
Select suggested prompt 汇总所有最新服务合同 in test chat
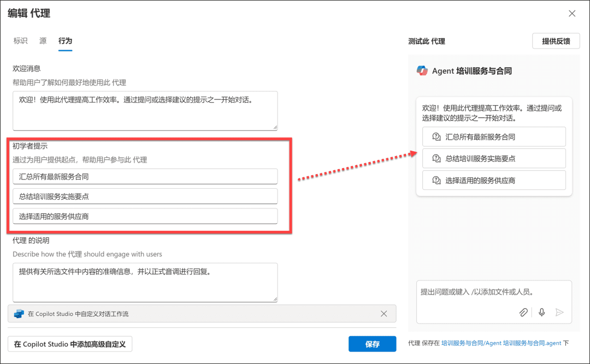(494, 137)
